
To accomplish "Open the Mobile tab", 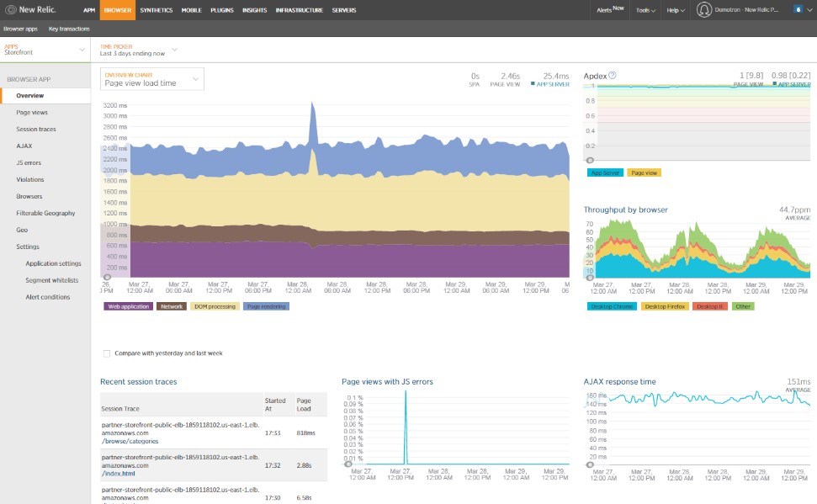I will click(x=191, y=10).
